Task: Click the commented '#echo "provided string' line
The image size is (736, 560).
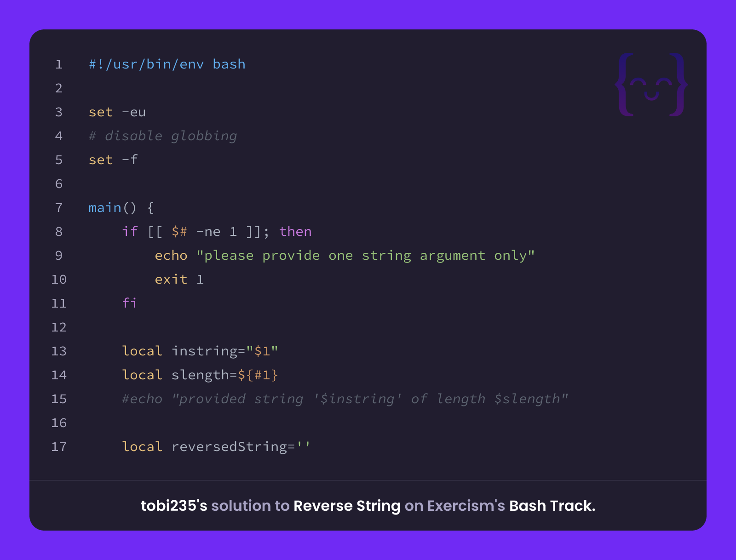Action: point(345,399)
